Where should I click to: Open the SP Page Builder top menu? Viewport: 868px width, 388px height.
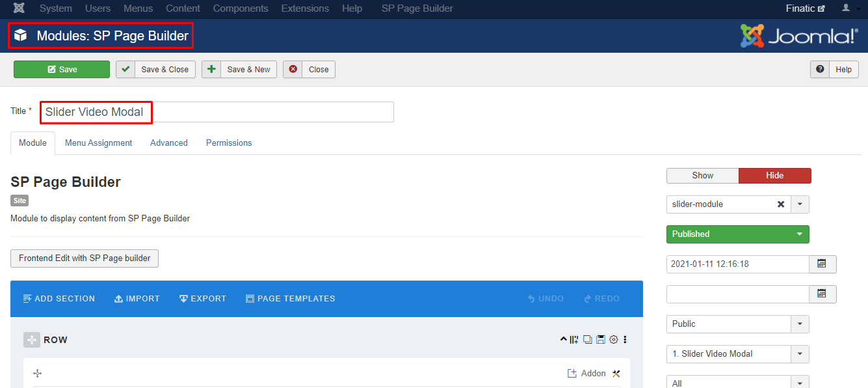[417, 8]
